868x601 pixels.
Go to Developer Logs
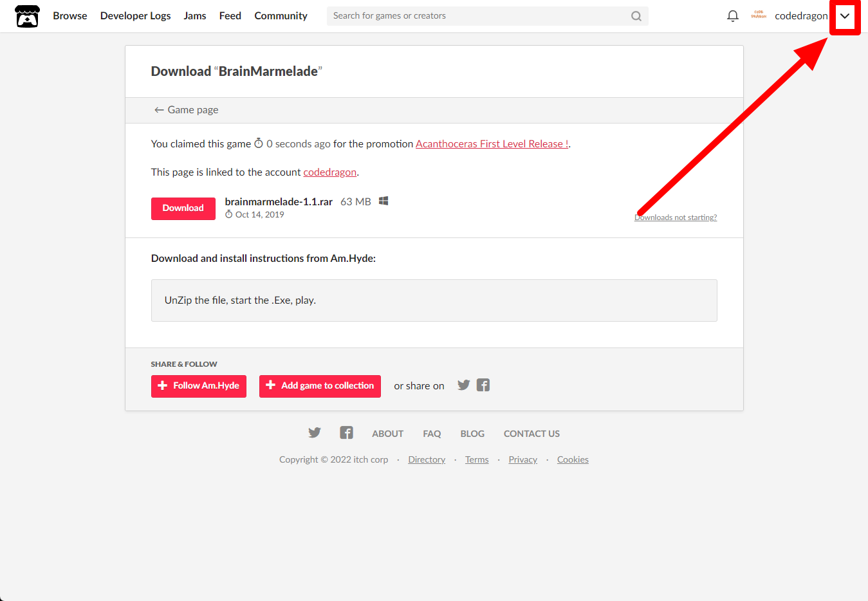(136, 16)
